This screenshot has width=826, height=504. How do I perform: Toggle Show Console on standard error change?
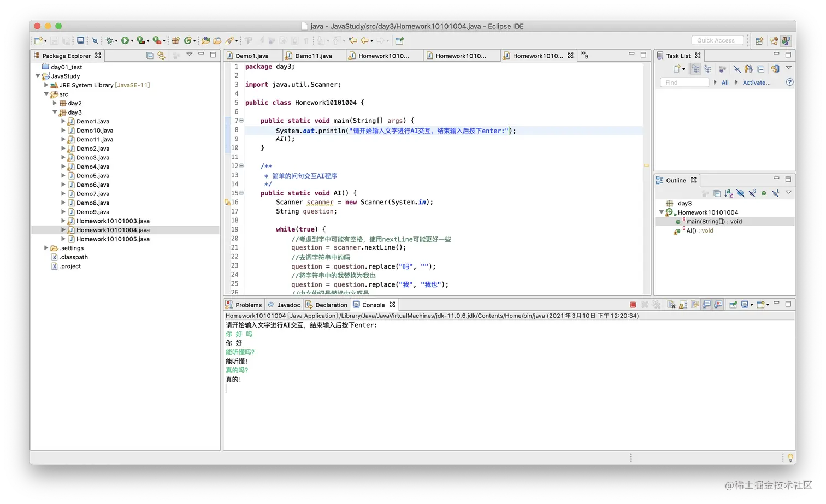(x=718, y=305)
